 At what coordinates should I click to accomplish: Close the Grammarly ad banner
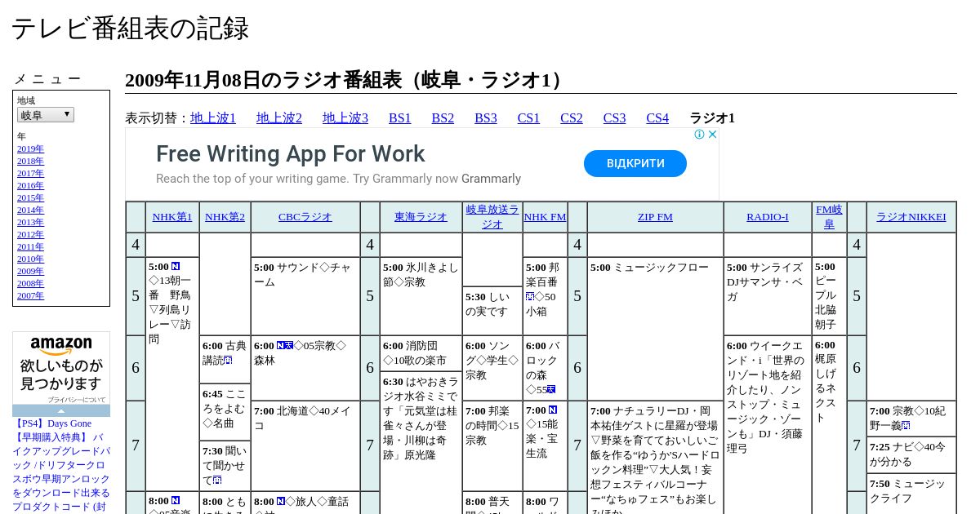pyautogui.click(x=712, y=135)
